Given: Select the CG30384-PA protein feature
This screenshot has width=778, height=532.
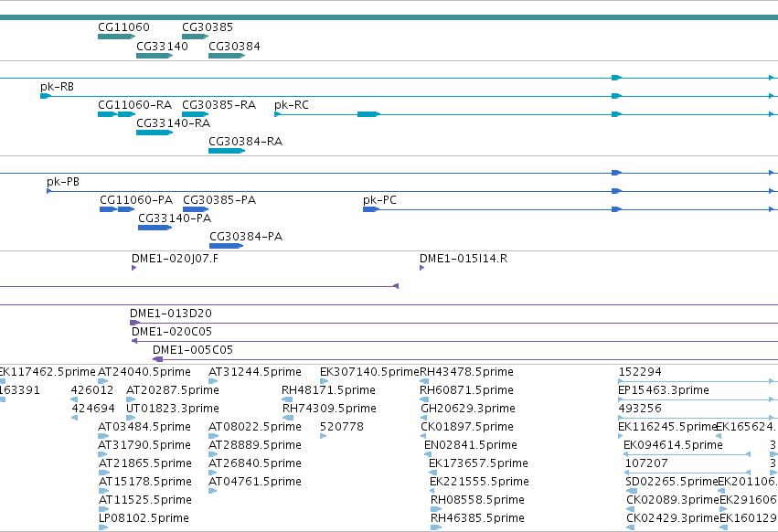Looking at the screenshot, I should (x=226, y=246).
